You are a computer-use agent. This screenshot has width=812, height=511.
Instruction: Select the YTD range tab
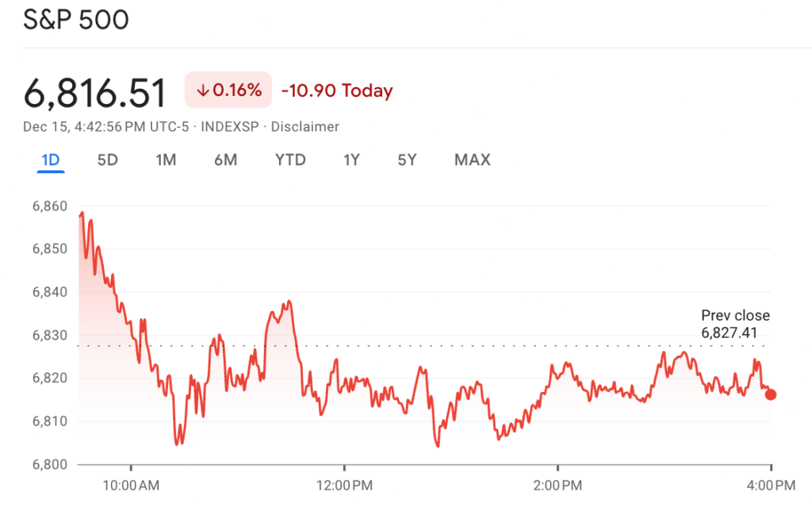[290, 160]
